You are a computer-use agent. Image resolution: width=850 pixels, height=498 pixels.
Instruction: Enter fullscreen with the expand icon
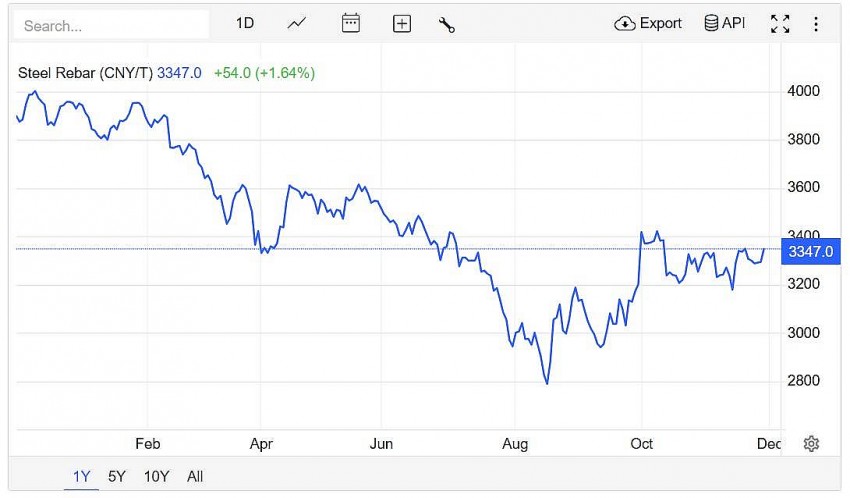pos(780,24)
